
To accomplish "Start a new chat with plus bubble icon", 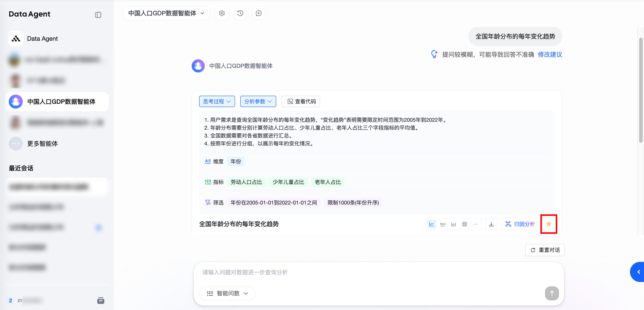I will [258, 13].
